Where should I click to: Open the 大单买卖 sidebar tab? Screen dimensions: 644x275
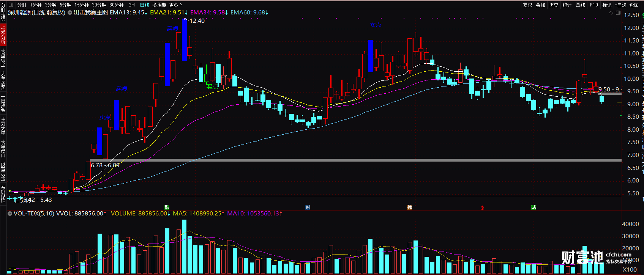[x=3, y=80]
